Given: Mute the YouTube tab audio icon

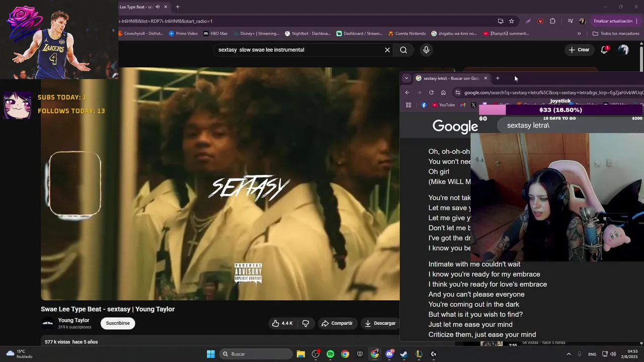Looking at the screenshot, I should (157, 7).
